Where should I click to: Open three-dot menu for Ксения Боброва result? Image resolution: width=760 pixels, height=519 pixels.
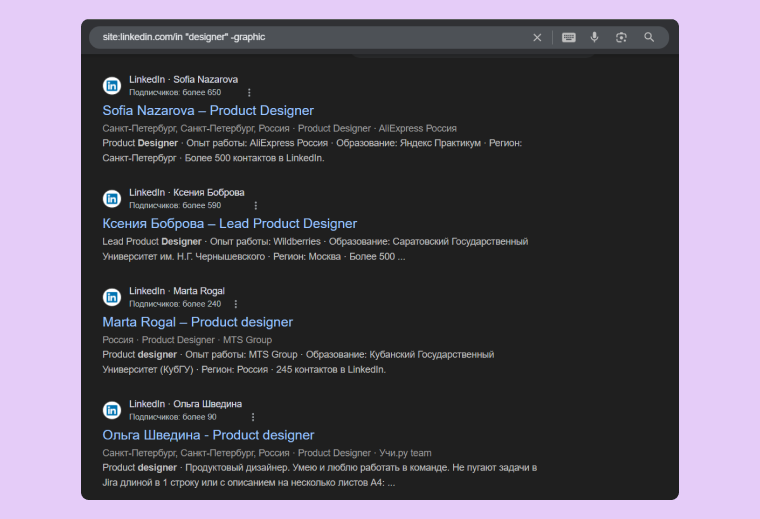[x=255, y=206]
